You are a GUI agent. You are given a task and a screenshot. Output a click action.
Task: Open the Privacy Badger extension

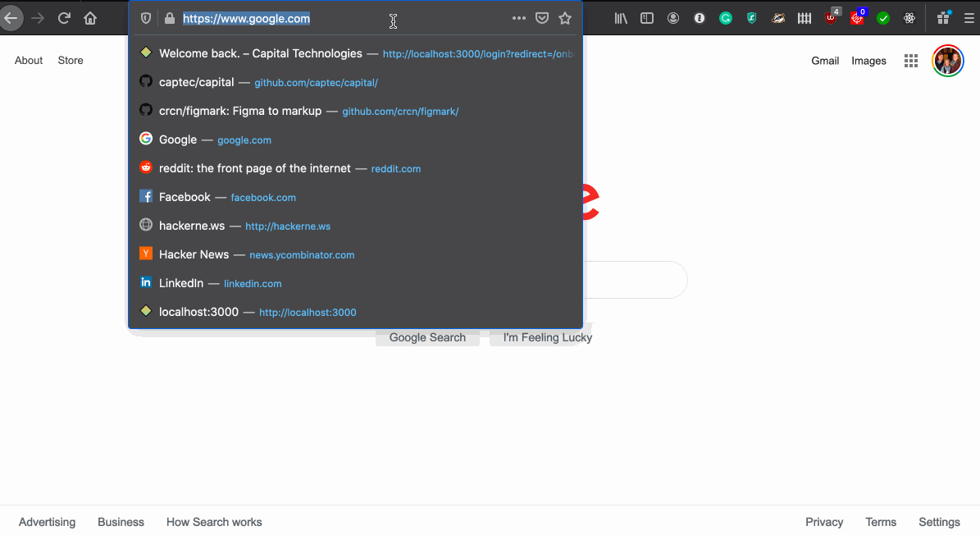click(x=778, y=18)
